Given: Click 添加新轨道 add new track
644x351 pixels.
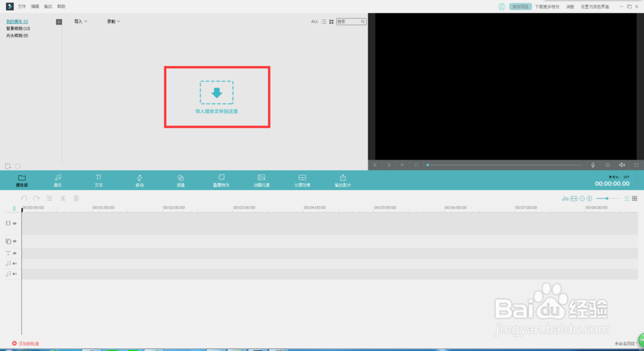Looking at the screenshot, I should [x=25, y=343].
